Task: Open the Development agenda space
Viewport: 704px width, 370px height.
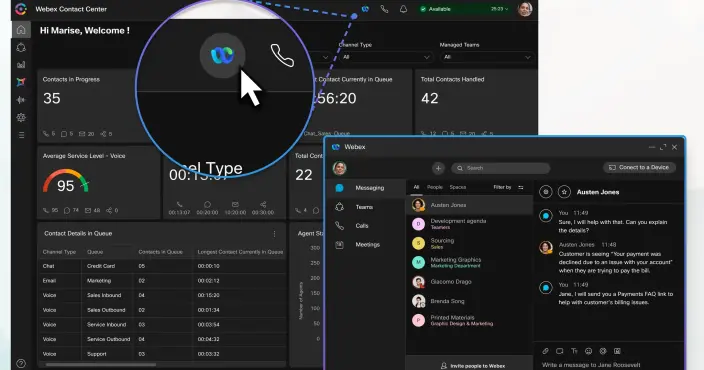Action: (470, 224)
